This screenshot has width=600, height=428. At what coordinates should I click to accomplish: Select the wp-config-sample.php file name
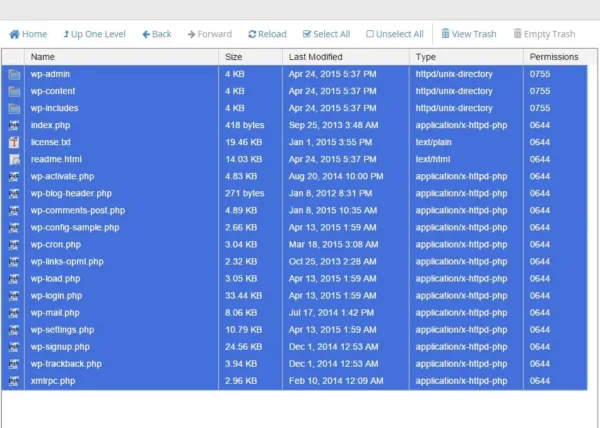[x=75, y=228]
